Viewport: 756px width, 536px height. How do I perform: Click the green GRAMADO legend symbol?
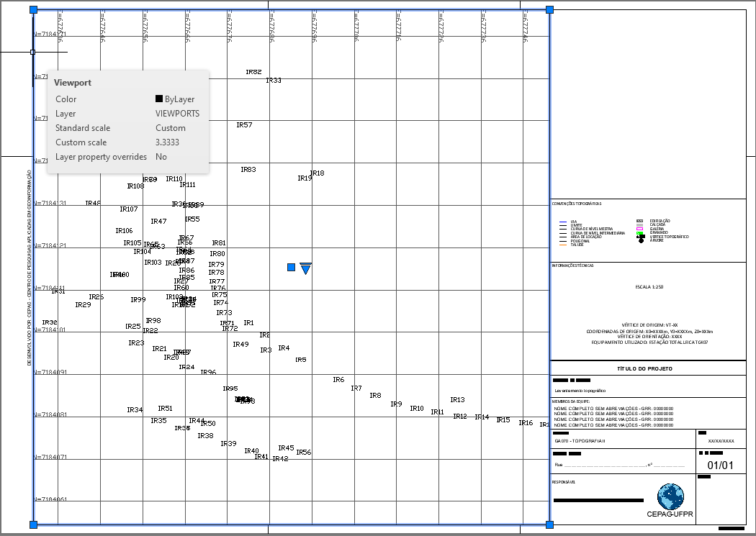[x=639, y=233]
